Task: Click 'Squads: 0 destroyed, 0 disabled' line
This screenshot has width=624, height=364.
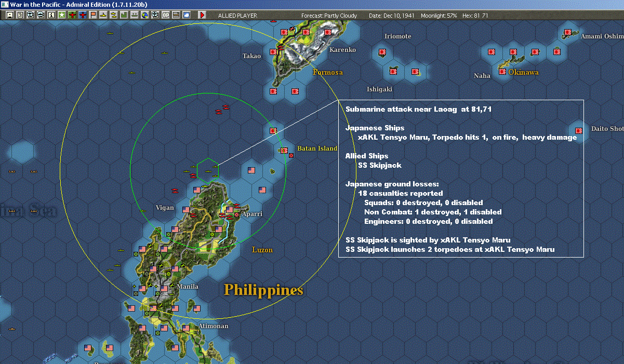Action: point(423,203)
